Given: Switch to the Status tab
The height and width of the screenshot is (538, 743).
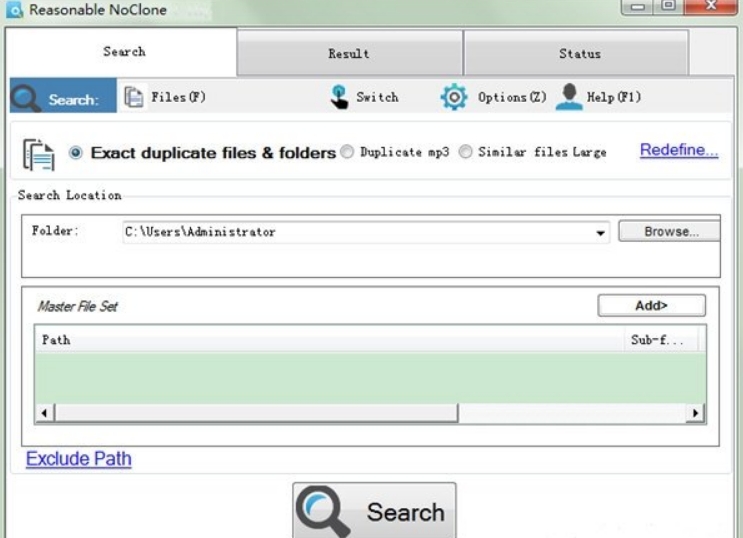Looking at the screenshot, I should pos(576,53).
